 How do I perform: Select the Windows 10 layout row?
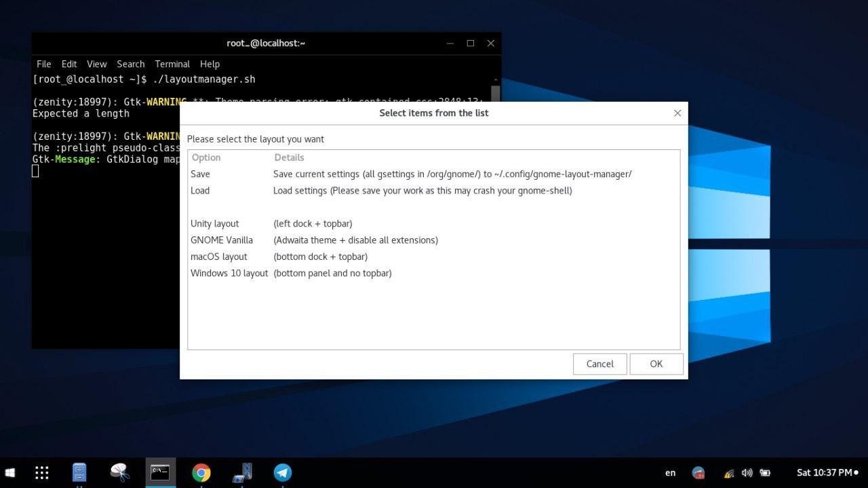(x=229, y=274)
